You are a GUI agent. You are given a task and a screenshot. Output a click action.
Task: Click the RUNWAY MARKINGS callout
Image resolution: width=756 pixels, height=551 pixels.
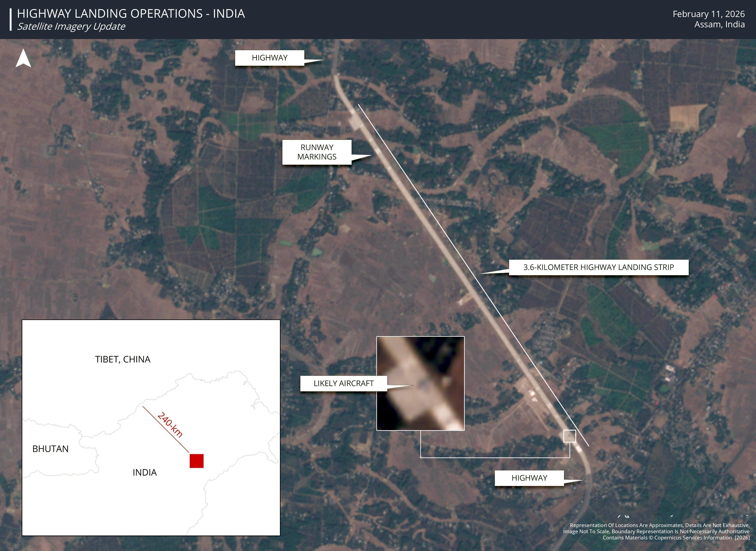[317, 152]
